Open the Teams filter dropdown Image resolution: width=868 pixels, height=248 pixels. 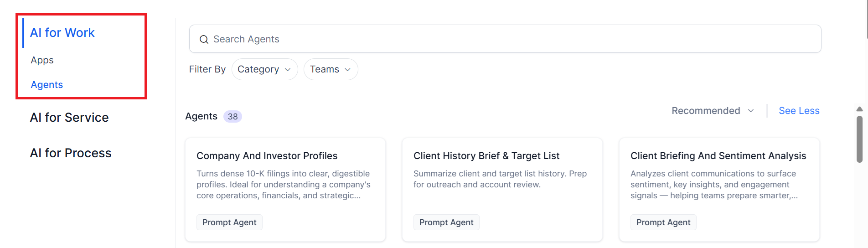pyautogui.click(x=331, y=69)
